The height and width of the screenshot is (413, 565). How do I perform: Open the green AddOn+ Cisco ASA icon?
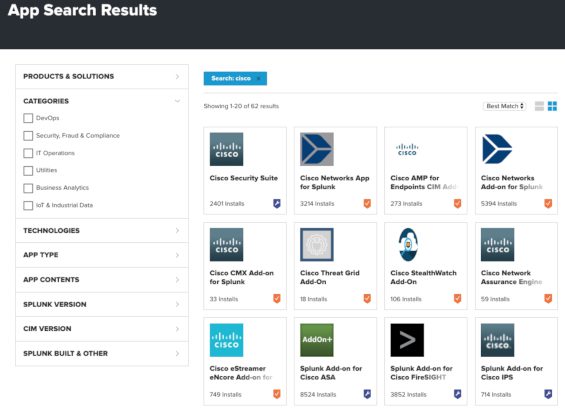pyautogui.click(x=317, y=340)
